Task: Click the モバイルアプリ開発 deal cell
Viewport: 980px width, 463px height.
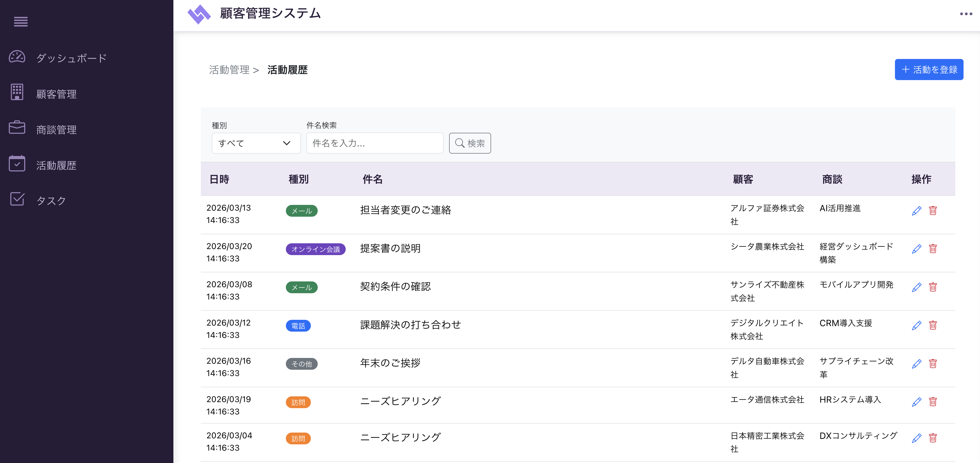Action: [856, 285]
